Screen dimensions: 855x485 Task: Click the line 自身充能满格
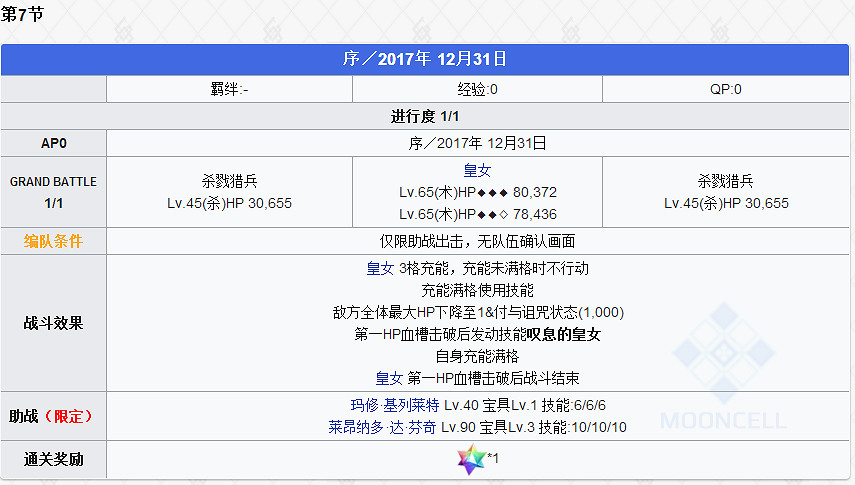[478, 356]
